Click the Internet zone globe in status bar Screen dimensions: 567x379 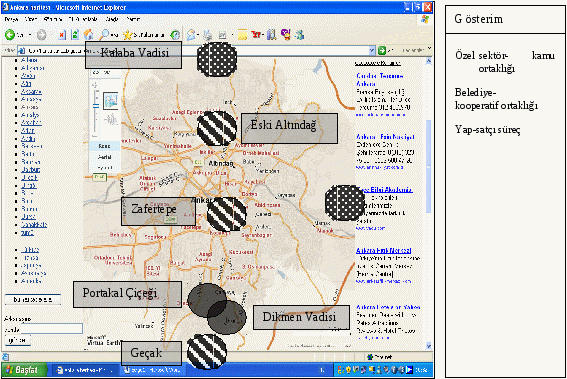(370, 357)
